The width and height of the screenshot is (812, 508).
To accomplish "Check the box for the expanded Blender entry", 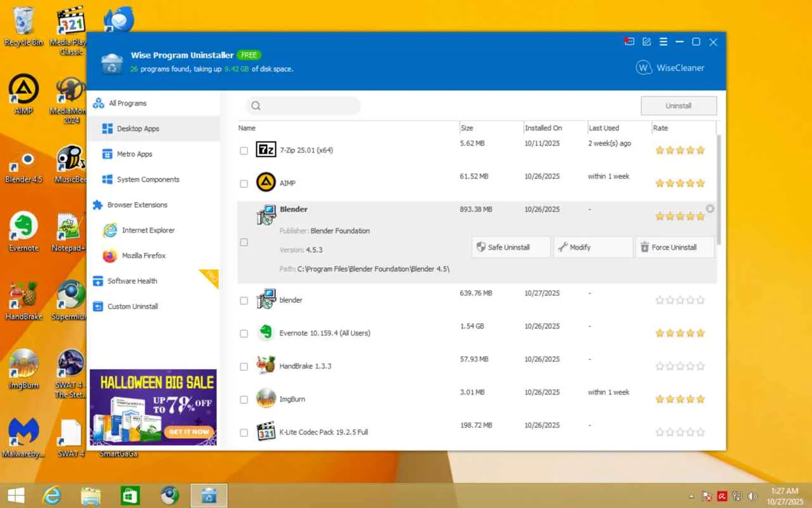I will 244,242.
